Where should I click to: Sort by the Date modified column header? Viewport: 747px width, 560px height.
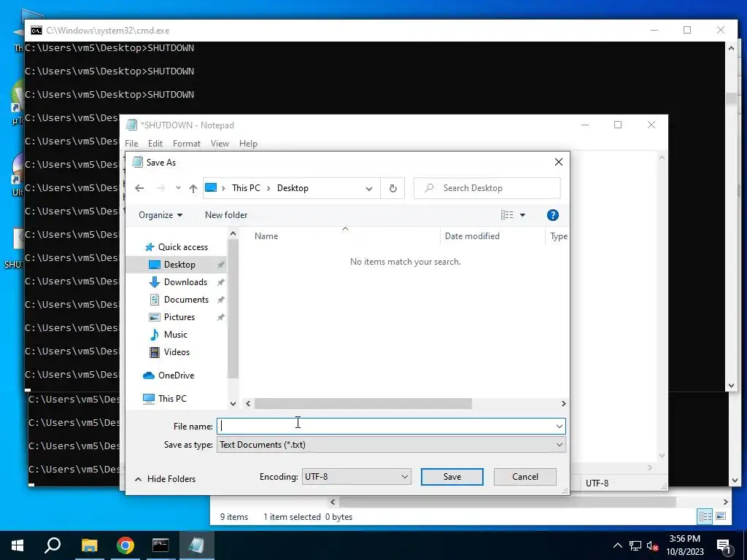click(472, 236)
